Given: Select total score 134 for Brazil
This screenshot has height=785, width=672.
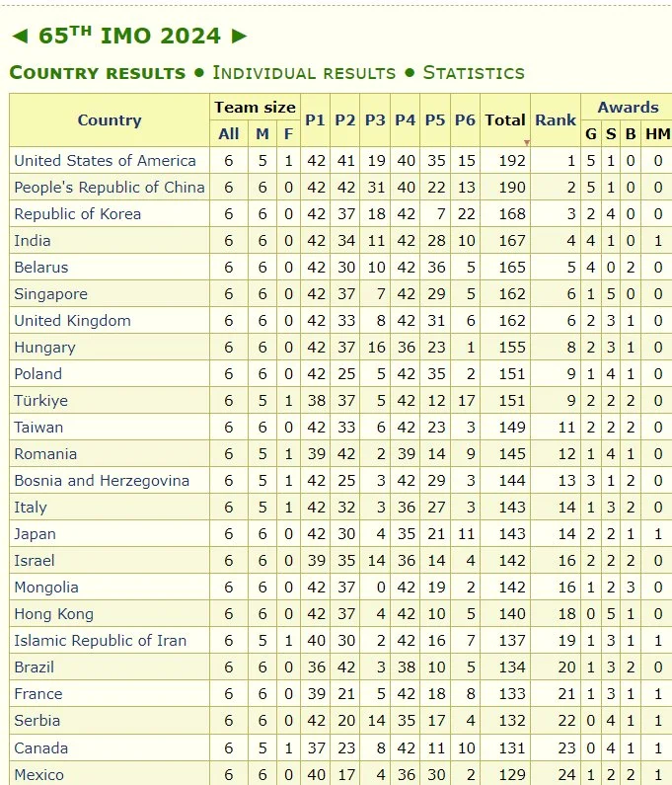Looking at the screenshot, I should coord(512,667).
